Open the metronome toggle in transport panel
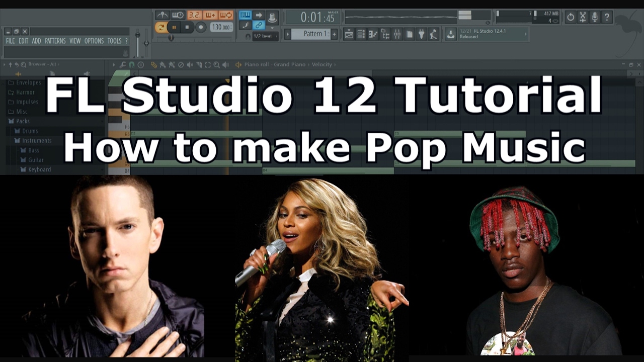This screenshot has width=644, height=362. (x=162, y=15)
